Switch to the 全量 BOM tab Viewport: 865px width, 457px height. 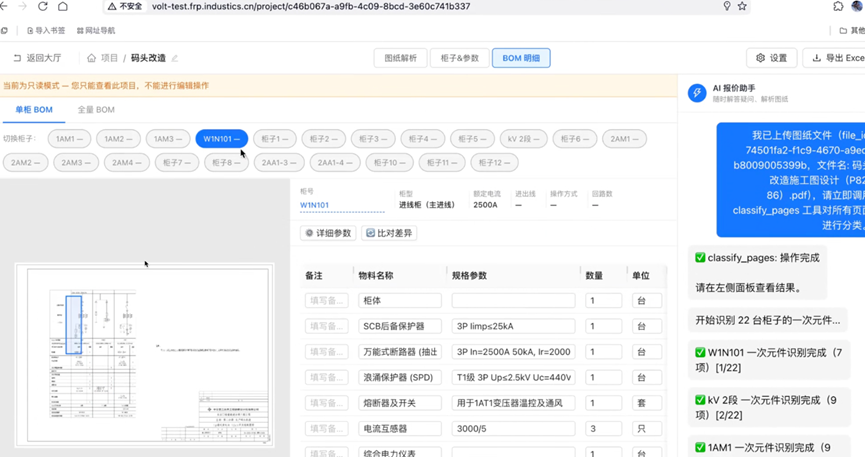96,110
